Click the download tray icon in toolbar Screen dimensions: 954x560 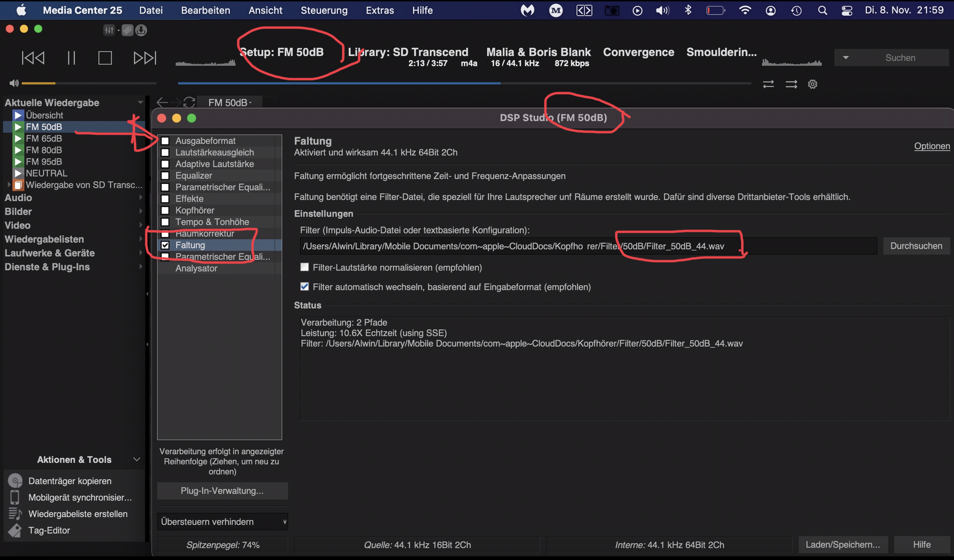point(141,30)
